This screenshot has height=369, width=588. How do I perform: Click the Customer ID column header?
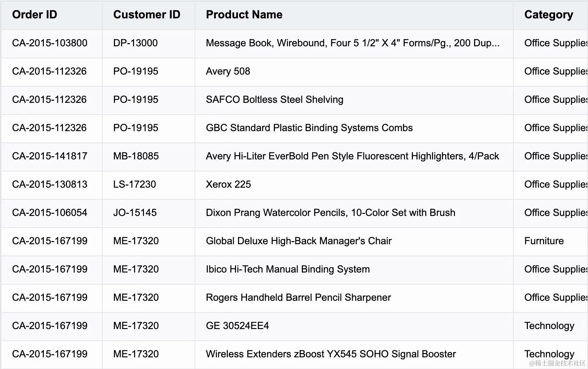tap(149, 15)
